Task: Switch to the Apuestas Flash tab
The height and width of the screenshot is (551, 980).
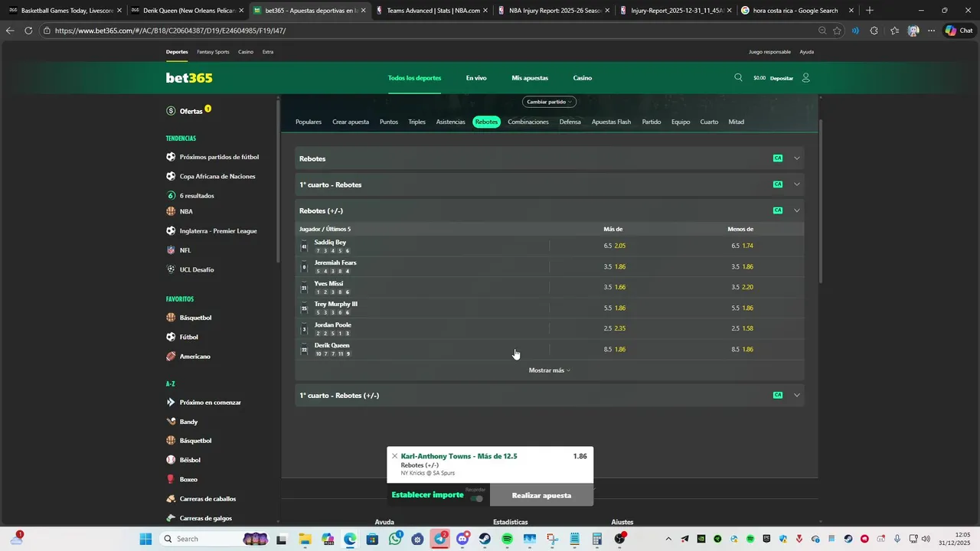Action: 611,122
